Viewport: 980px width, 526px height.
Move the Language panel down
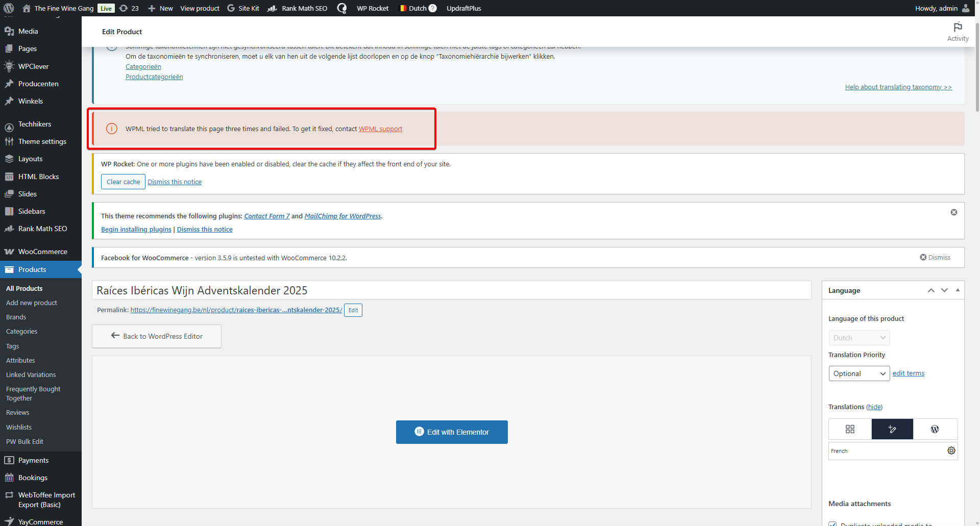944,291
